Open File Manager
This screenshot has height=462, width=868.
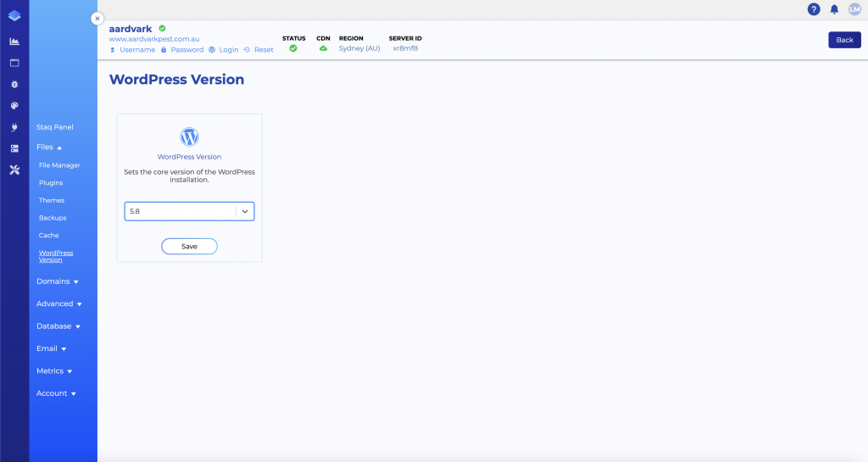click(x=59, y=165)
